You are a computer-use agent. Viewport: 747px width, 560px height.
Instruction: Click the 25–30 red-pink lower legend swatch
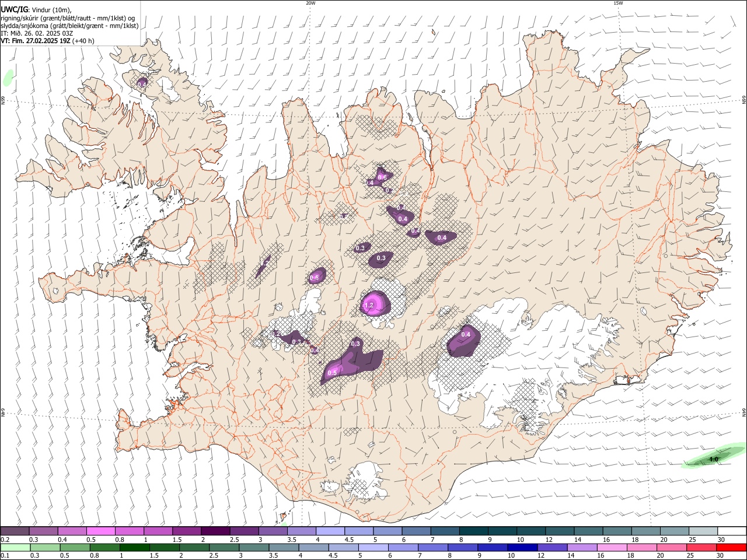pos(702,548)
